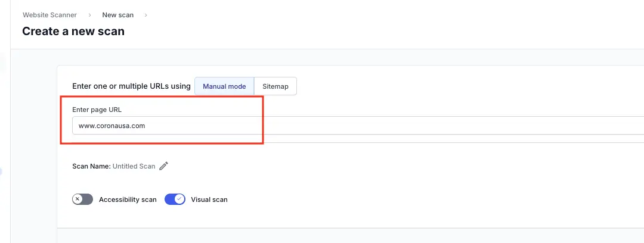Click the Scan Name label
Image resolution: width=644 pixels, height=243 pixels.
[91, 166]
